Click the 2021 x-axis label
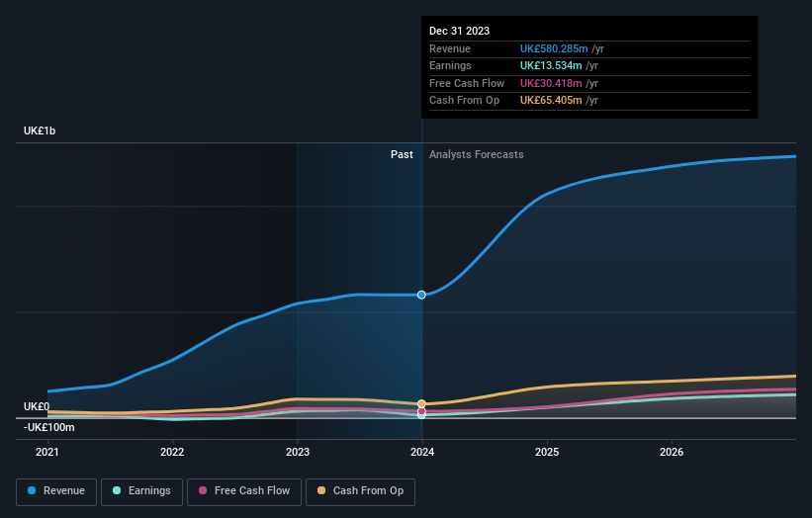Viewport: 812px width, 518px height. 47,453
